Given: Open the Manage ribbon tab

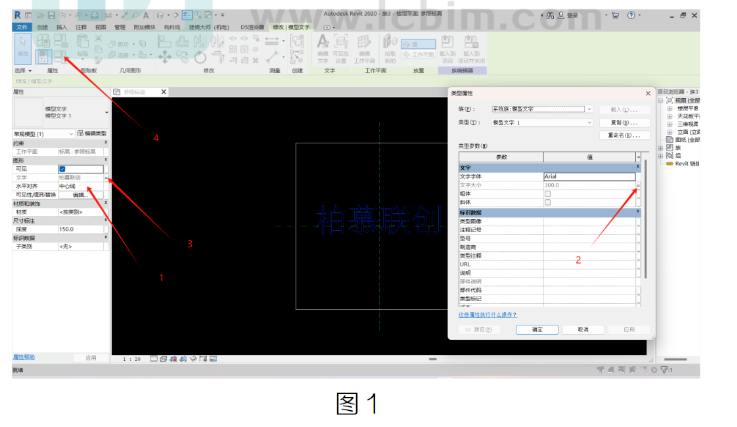Looking at the screenshot, I should tap(120, 27).
